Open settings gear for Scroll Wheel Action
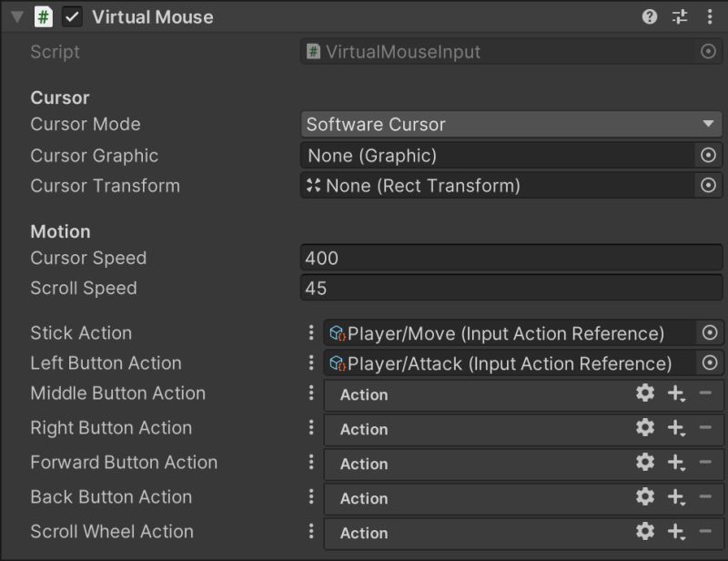 click(645, 533)
